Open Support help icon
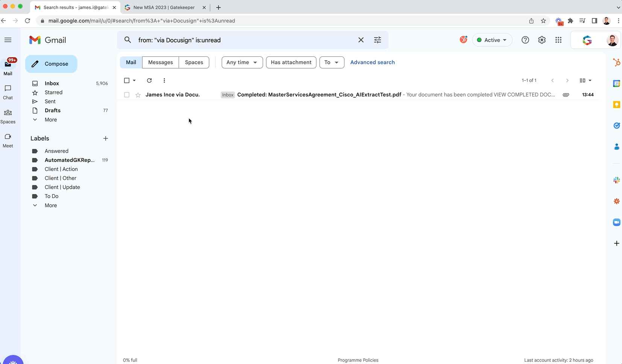Screen dimensions: 622x364 [x=525, y=40]
